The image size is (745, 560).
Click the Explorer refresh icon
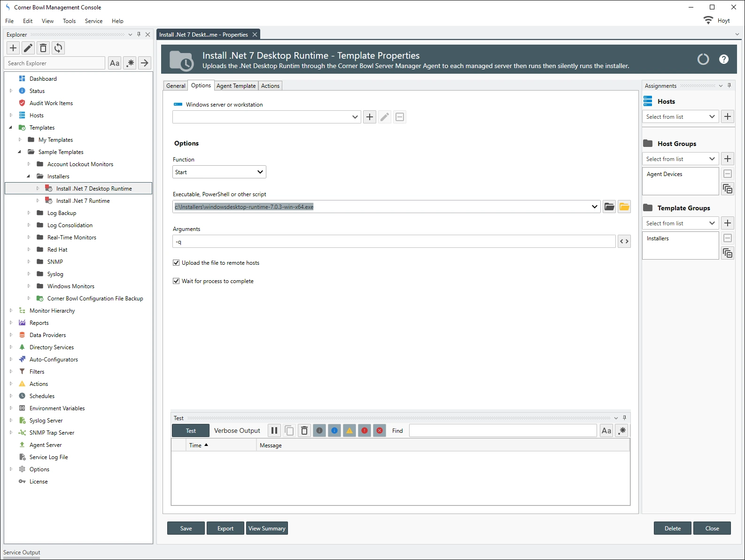coord(58,48)
